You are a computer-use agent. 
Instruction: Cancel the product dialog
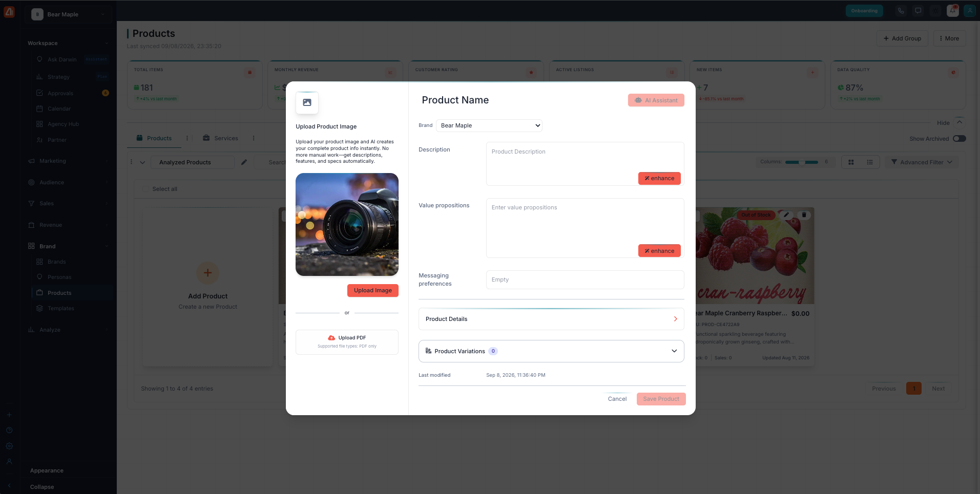tap(617, 399)
